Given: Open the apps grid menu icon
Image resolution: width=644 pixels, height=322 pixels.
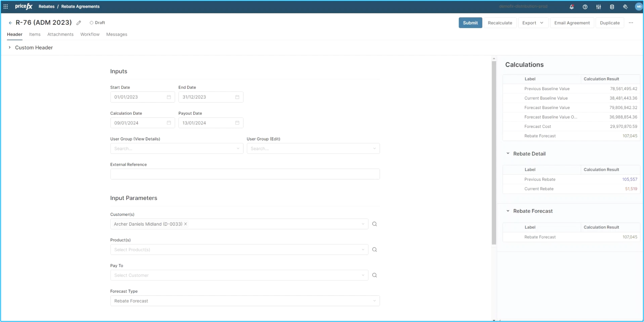Looking at the screenshot, I should tap(5, 7).
